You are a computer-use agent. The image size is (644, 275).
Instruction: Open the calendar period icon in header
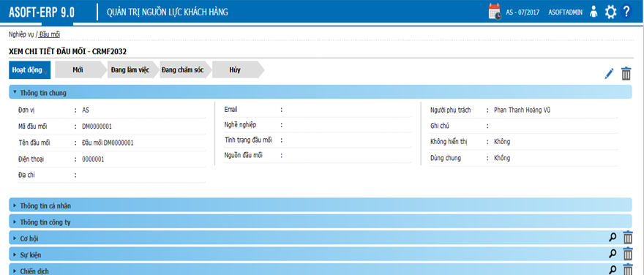click(x=495, y=12)
